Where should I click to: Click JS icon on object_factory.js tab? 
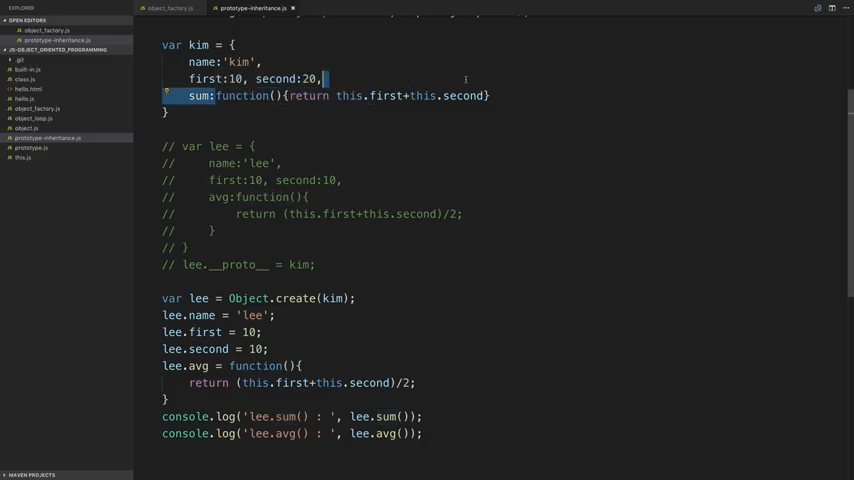point(143,8)
